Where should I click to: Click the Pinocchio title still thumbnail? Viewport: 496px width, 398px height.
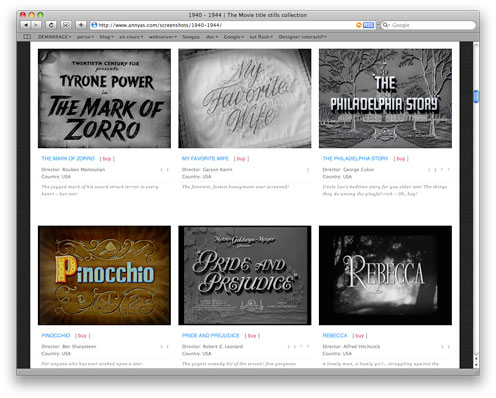coord(104,275)
